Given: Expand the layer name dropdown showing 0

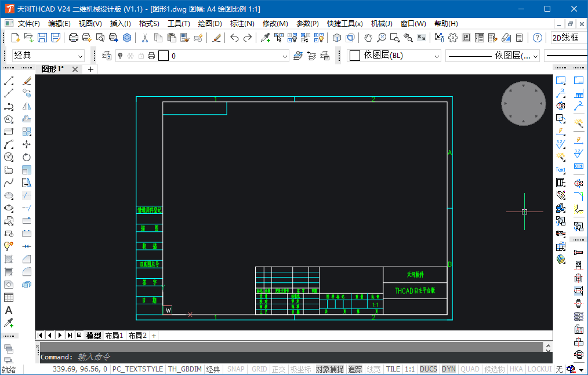Looking at the screenshot, I should pyautogui.click(x=284, y=56).
